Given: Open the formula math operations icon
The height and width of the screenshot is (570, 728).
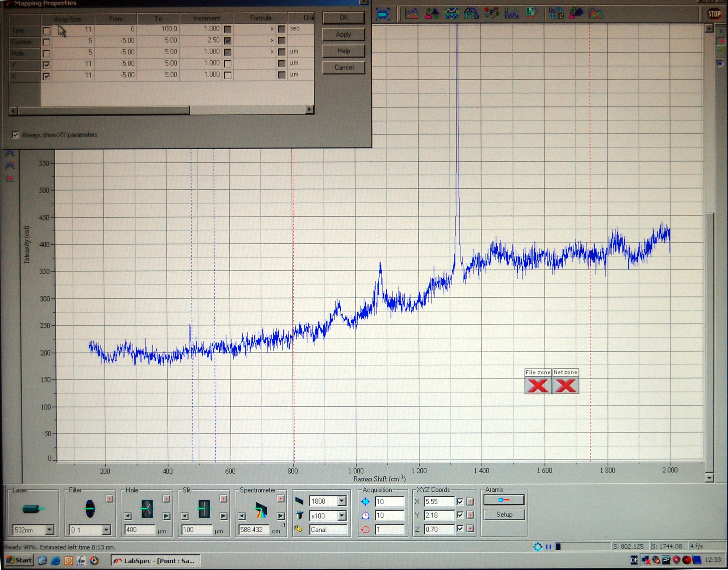Looking at the screenshot, I should (x=492, y=13).
